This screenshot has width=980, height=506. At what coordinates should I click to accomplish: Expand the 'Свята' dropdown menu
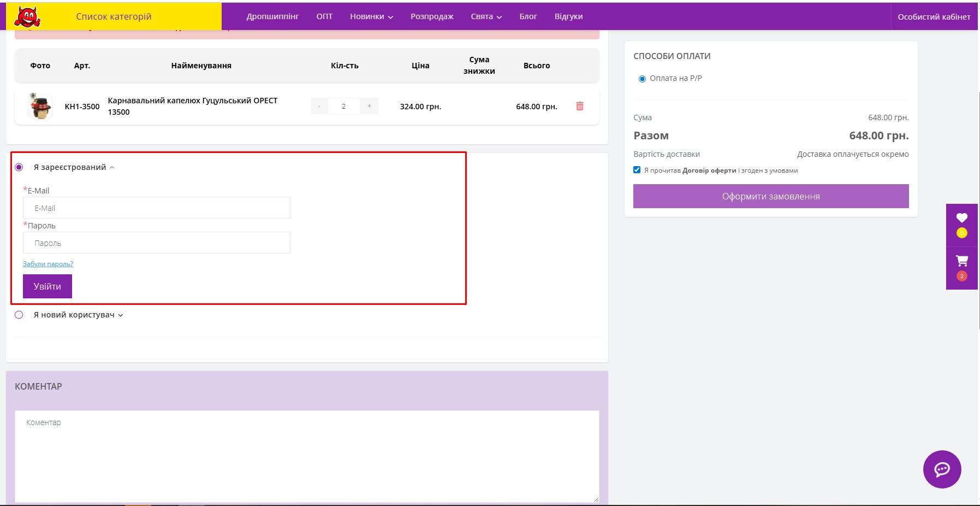point(486,17)
